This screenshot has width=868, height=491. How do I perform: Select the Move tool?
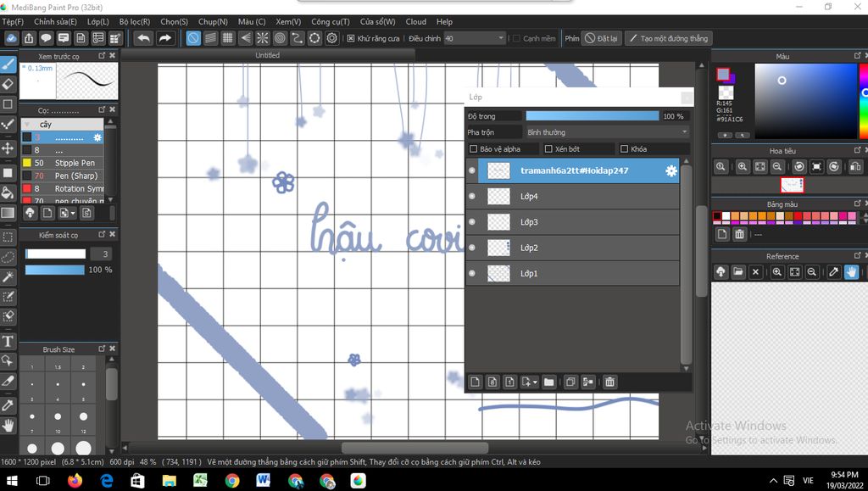coord(8,148)
